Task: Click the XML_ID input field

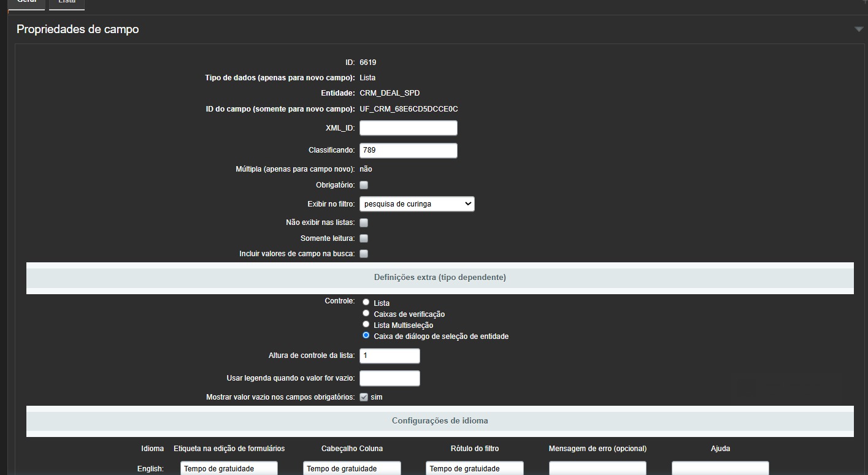Action: (x=408, y=128)
